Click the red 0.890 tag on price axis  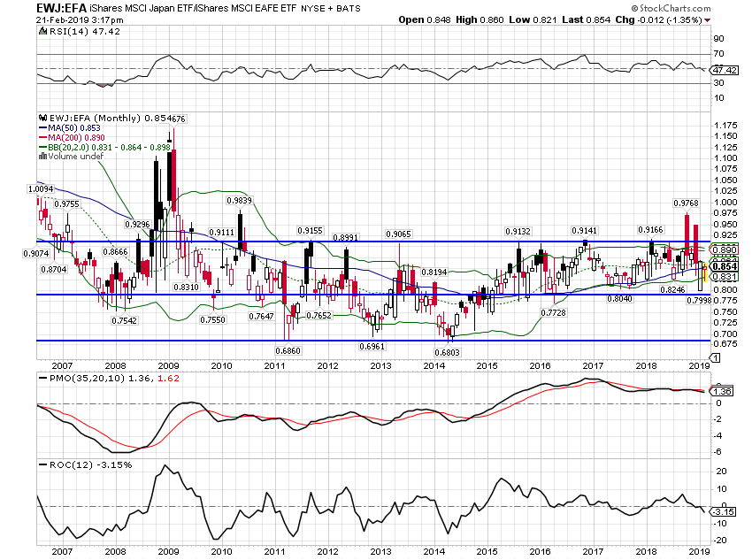coord(725,249)
